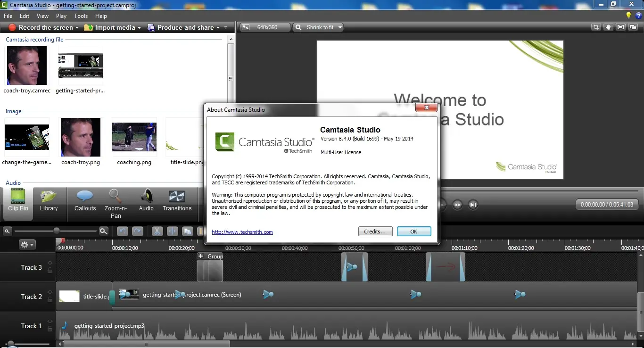The image size is (644, 348).
Task: Open the Play menu
Action: (x=61, y=16)
